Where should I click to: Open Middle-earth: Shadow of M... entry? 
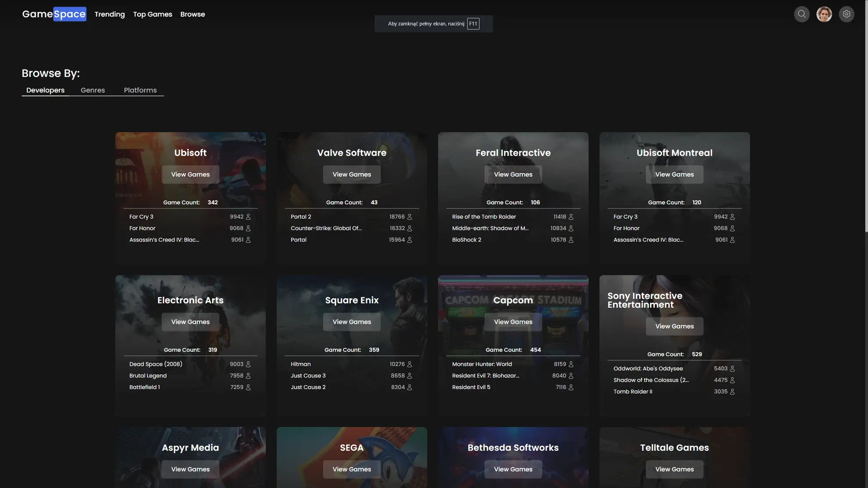point(490,228)
